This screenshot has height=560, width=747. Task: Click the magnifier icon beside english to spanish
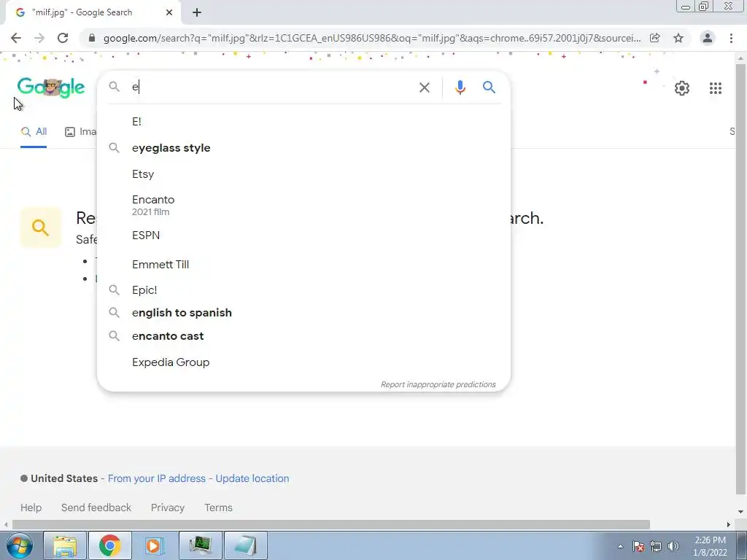click(115, 312)
